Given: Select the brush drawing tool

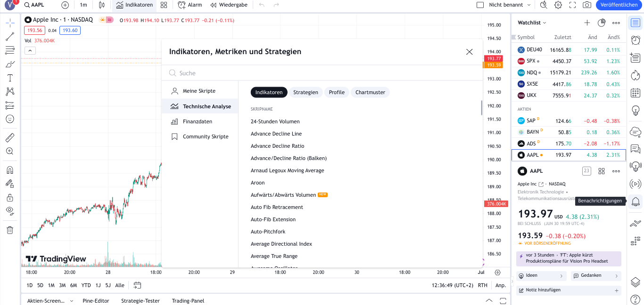Looking at the screenshot, I should [10, 64].
